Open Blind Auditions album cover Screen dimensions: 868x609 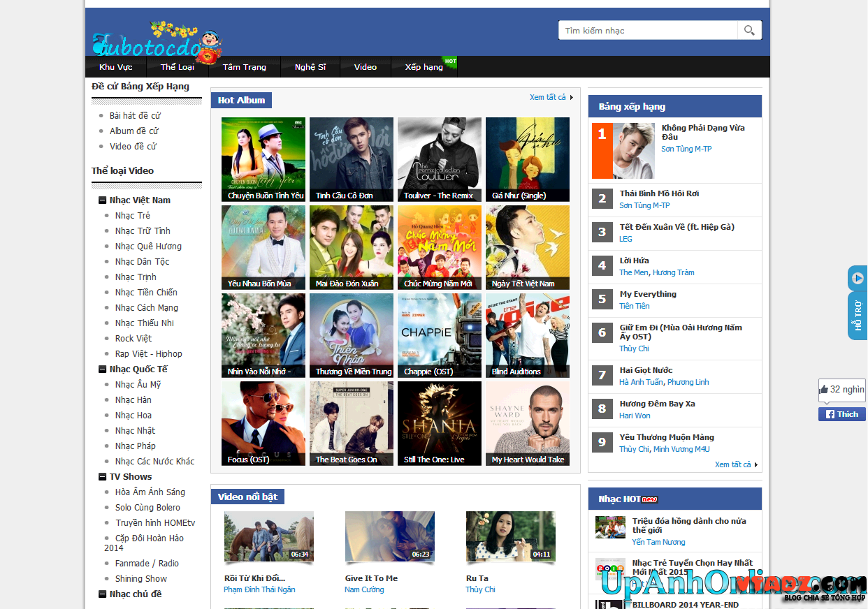pos(528,335)
